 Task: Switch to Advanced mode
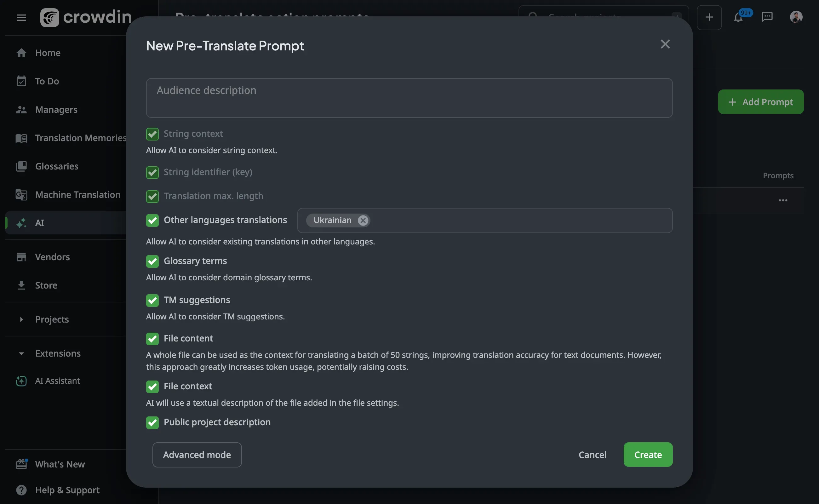tap(197, 455)
